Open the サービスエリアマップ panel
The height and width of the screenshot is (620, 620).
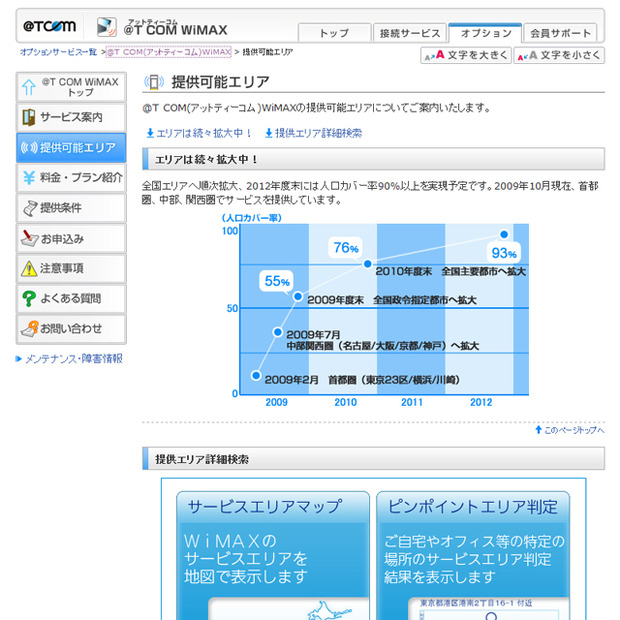273,556
